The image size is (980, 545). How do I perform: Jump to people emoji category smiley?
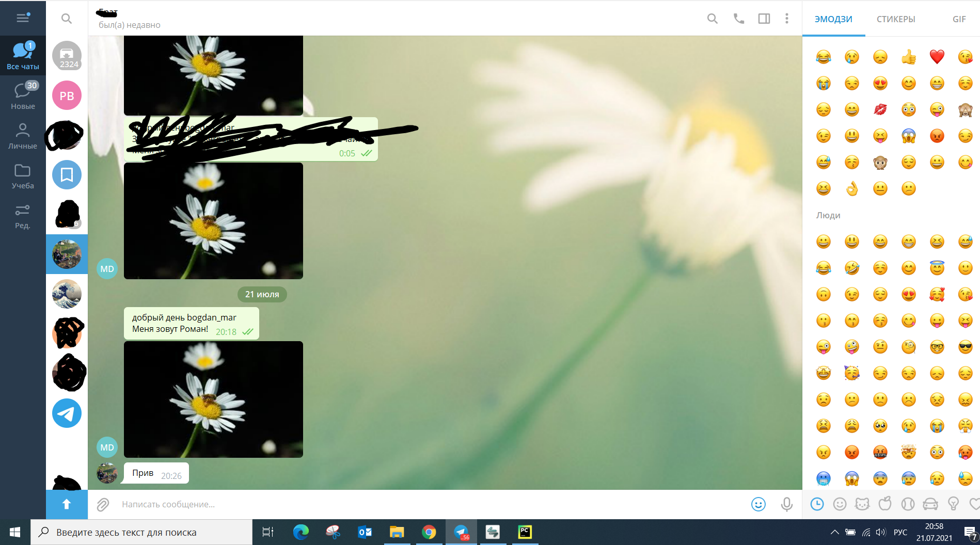coord(840,504)
